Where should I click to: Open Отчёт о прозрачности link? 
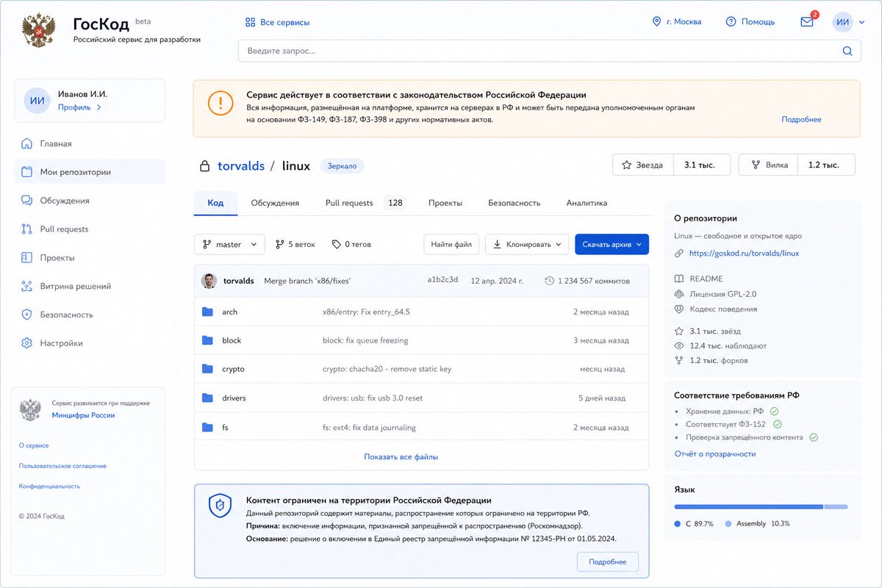(x=715, y=453)
